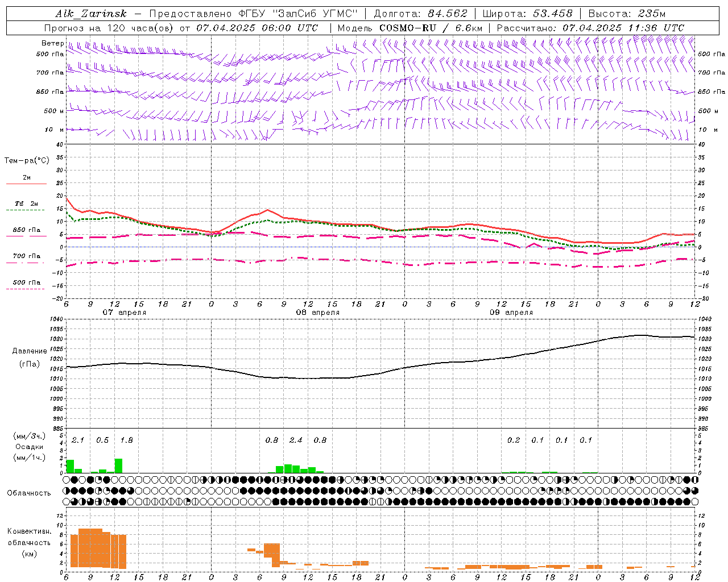Click the station name Alk_Zarinsk in header
Viewport: 728px width, 582px height.
(x=90, y=14)
